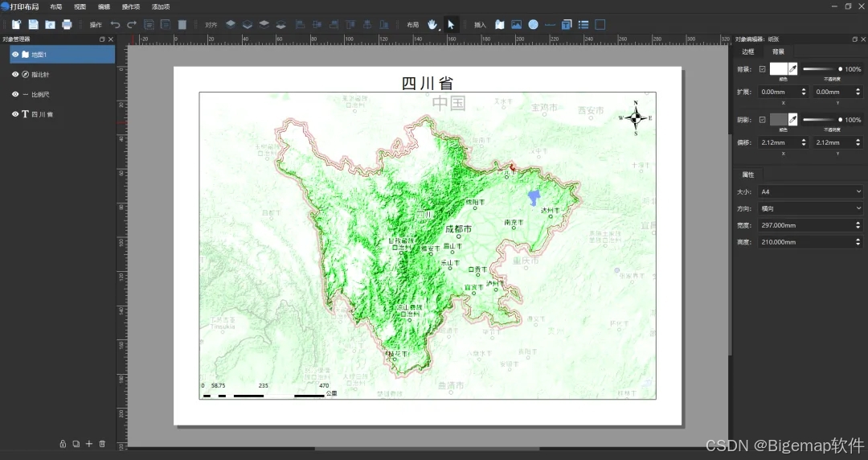Adjust the 偏移 Y value stepper
868x460 pixels.
click(x=858, y=142)
